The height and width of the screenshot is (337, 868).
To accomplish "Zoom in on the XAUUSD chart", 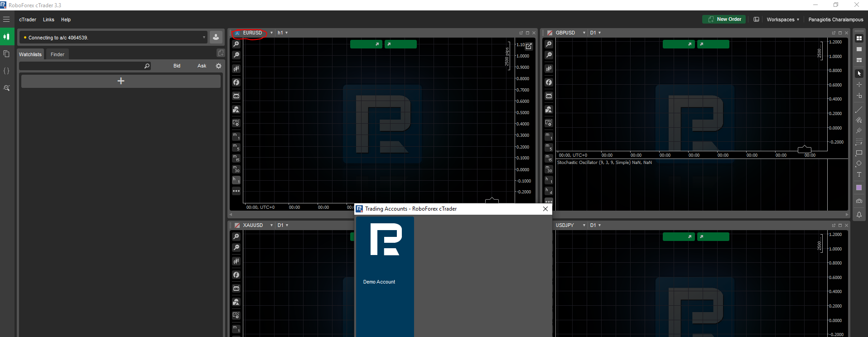I will pyautogui.click(x=236, y=236).
